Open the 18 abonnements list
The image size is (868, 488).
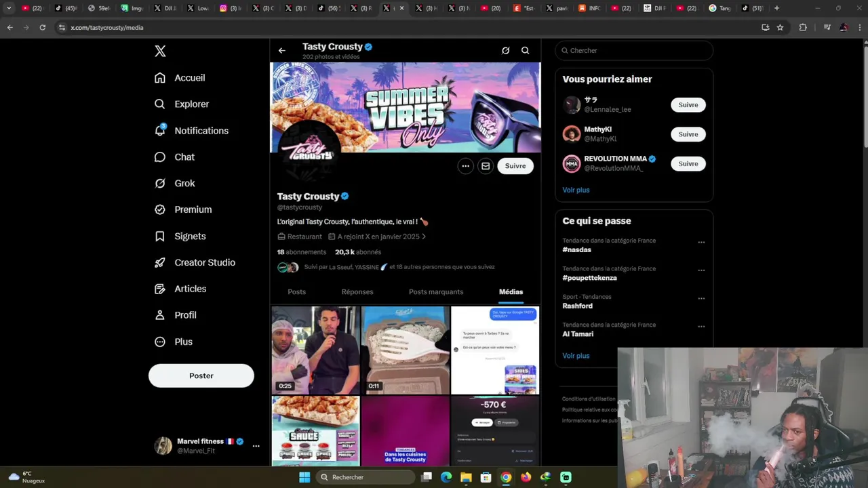302,252
